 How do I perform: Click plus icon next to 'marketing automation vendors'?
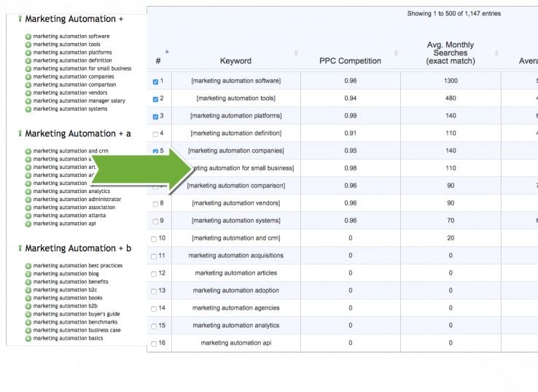pos(28,93)
